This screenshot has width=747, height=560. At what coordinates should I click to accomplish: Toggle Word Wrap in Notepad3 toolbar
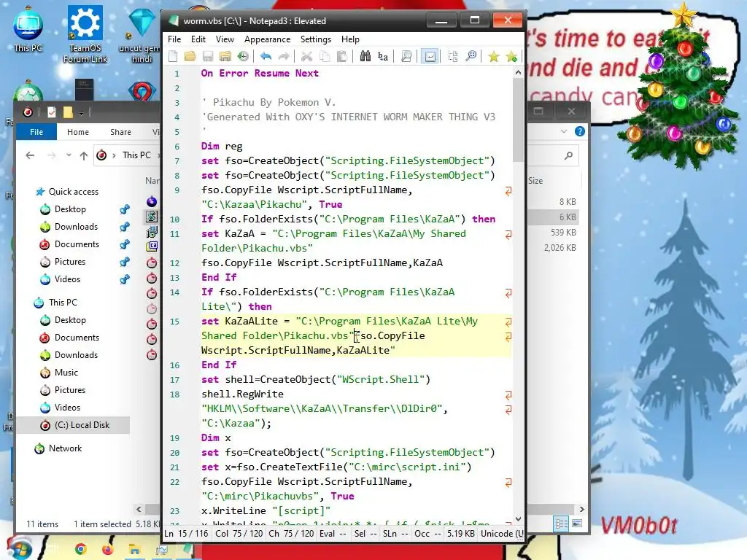(x=430, y=57)
